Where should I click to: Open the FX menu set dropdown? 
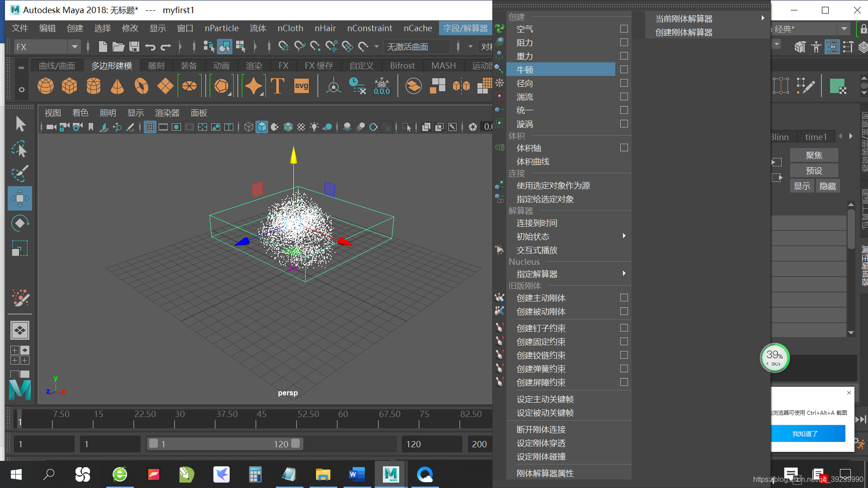point(75,47)
